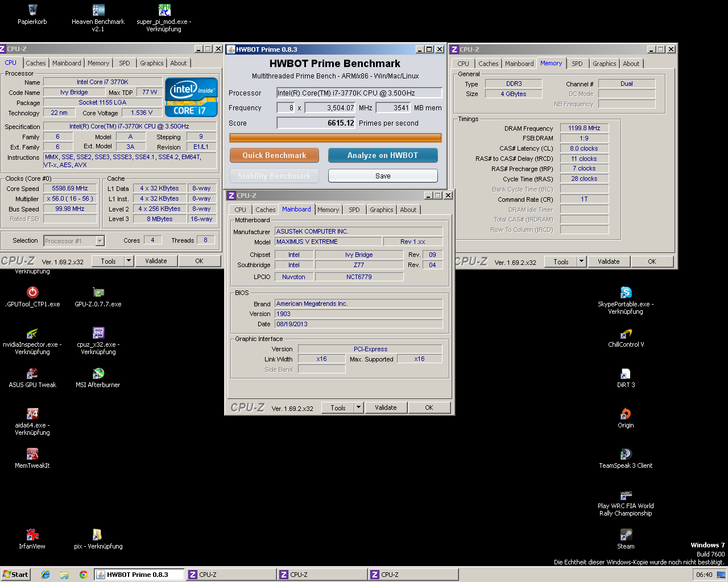Viewport: 728px width, 582px height.
Task: Click the Windows Start button
Action: [x=15, y=575]
